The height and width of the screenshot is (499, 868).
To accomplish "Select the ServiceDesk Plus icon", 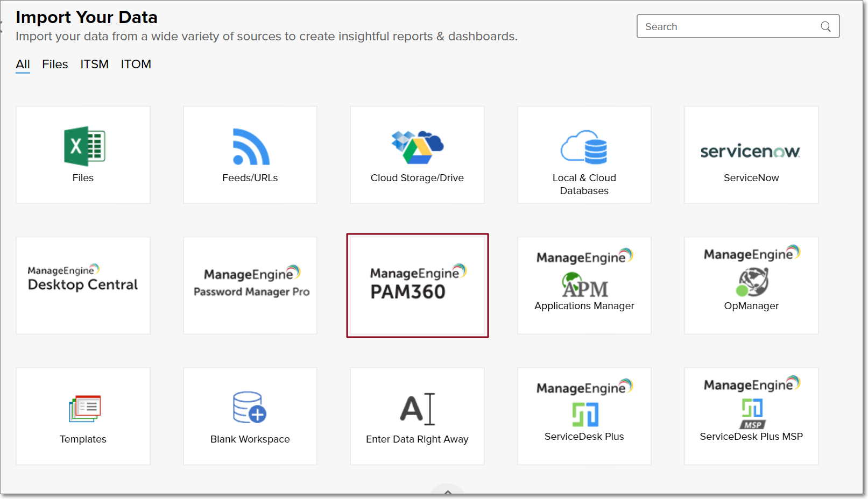I will pos(585,415).
